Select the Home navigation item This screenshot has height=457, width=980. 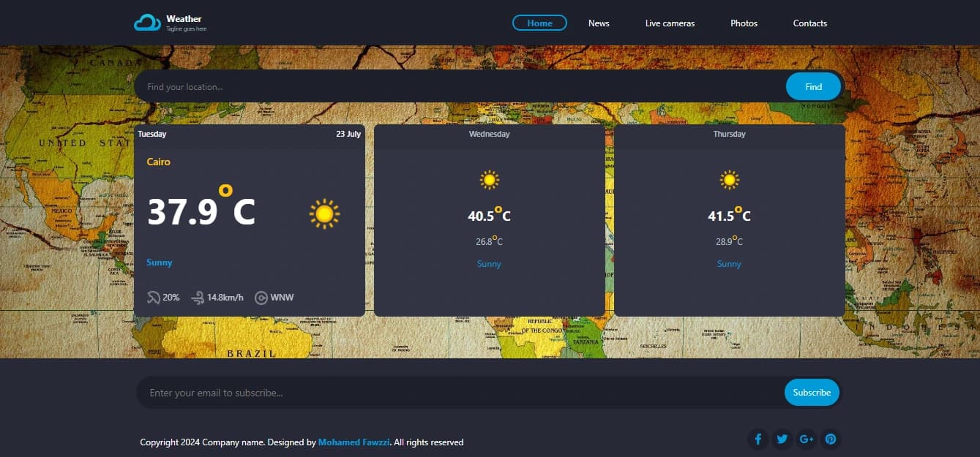[539, 23]
